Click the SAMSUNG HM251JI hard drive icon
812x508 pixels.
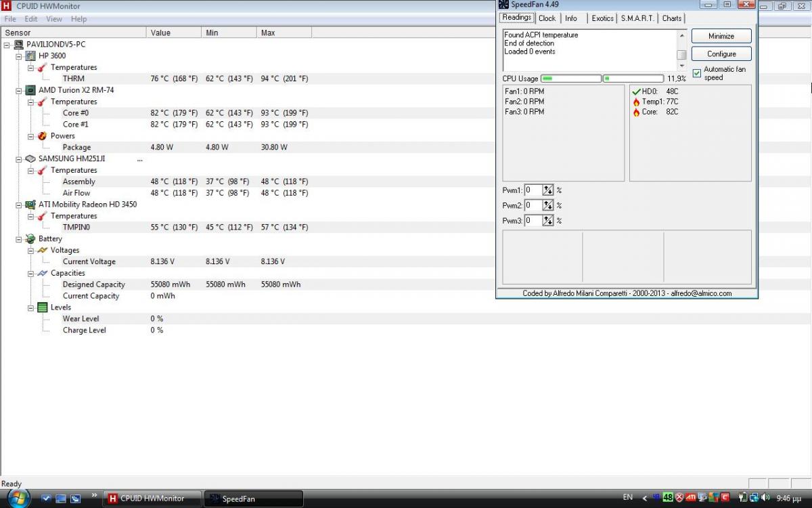(x=31, y=158)
